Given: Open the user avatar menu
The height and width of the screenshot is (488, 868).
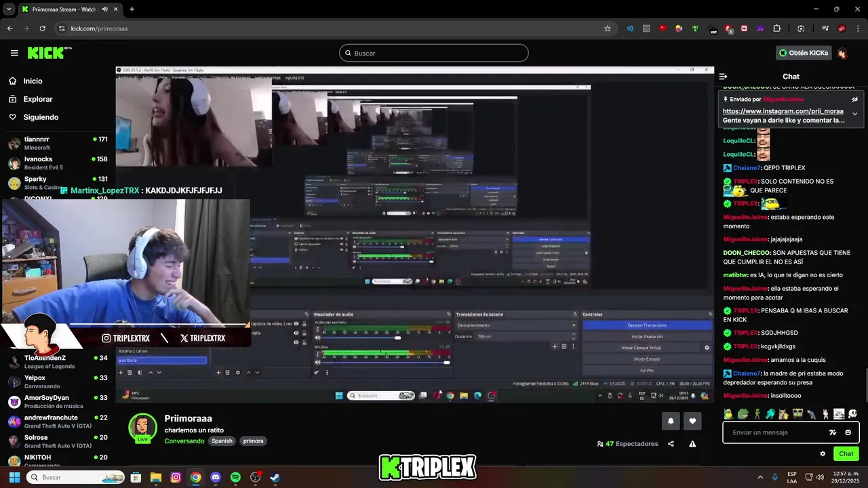Looking at the screenshot, I should (x=842, y=53).
